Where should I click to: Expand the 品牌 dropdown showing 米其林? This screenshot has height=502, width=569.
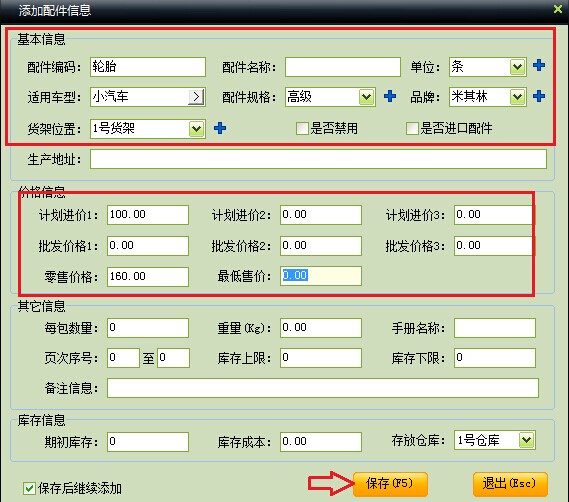pos(517,97)
